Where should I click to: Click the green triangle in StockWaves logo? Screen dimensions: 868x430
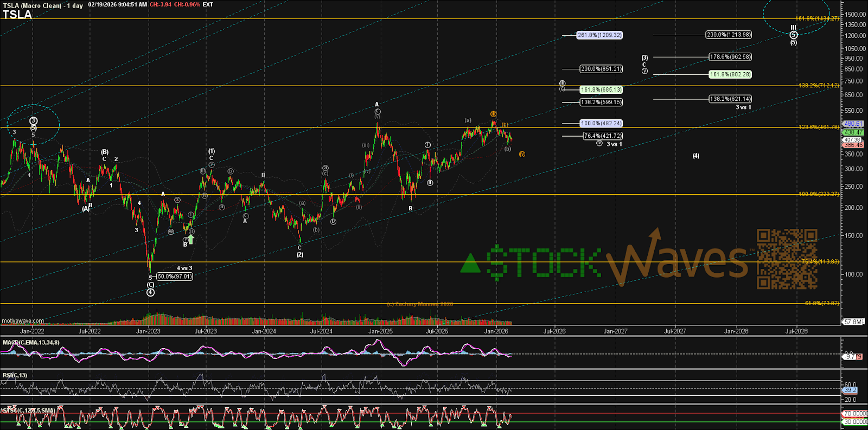click(x=470, y=264)
